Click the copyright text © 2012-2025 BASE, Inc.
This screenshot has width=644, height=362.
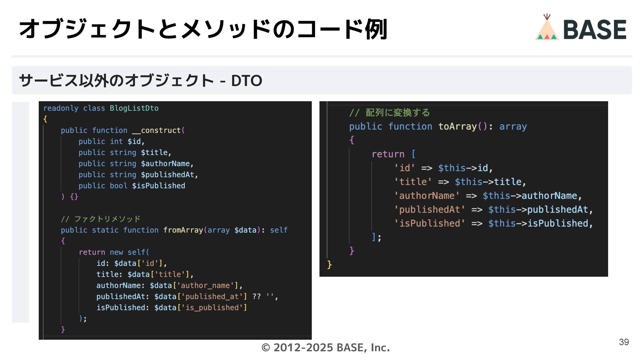[326, 348]
